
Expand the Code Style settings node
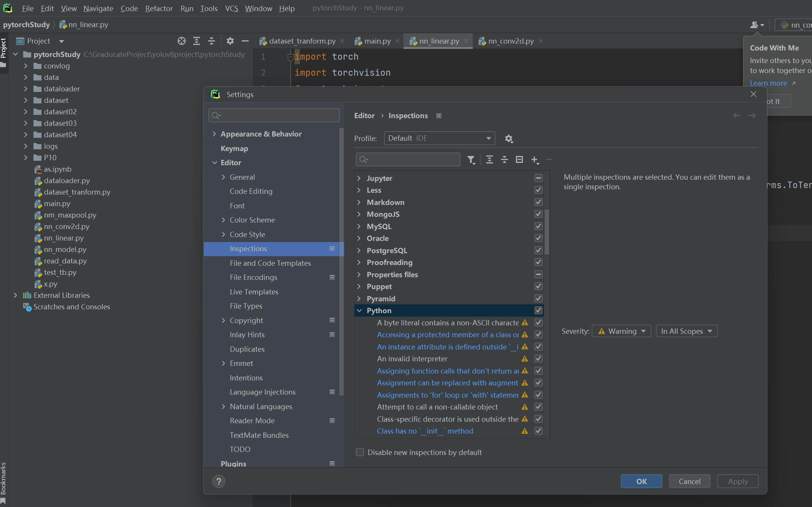[x=223, y=234]
